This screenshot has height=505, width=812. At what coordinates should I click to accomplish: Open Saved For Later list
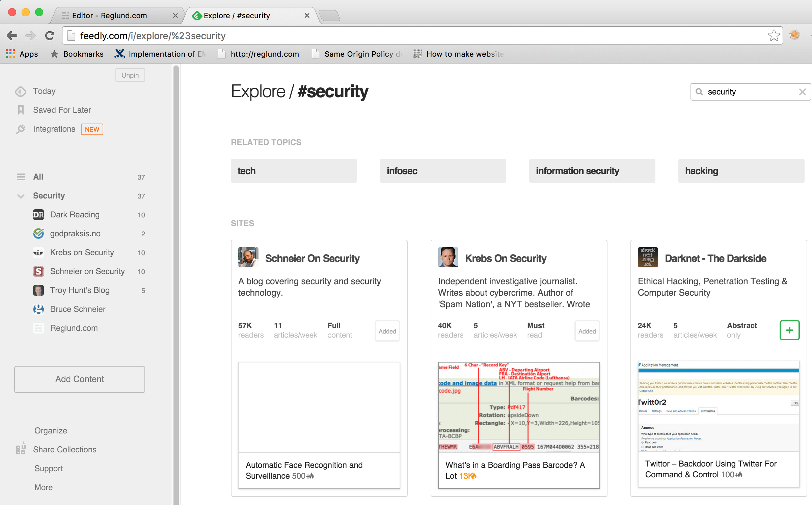click(x=62, y=110)
